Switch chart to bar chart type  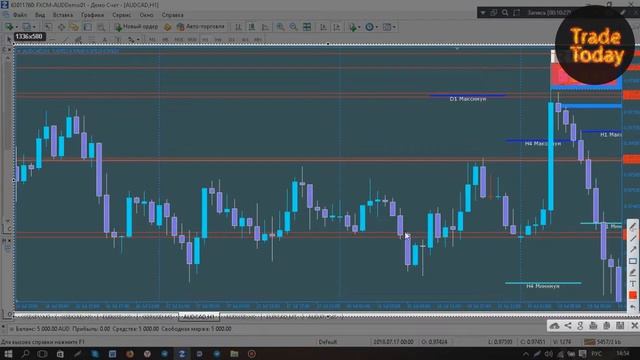tap(238, 27)
